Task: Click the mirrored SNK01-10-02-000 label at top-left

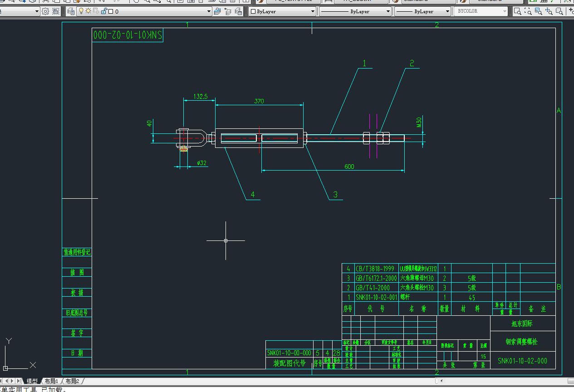Action: click(x=128, y=35)
